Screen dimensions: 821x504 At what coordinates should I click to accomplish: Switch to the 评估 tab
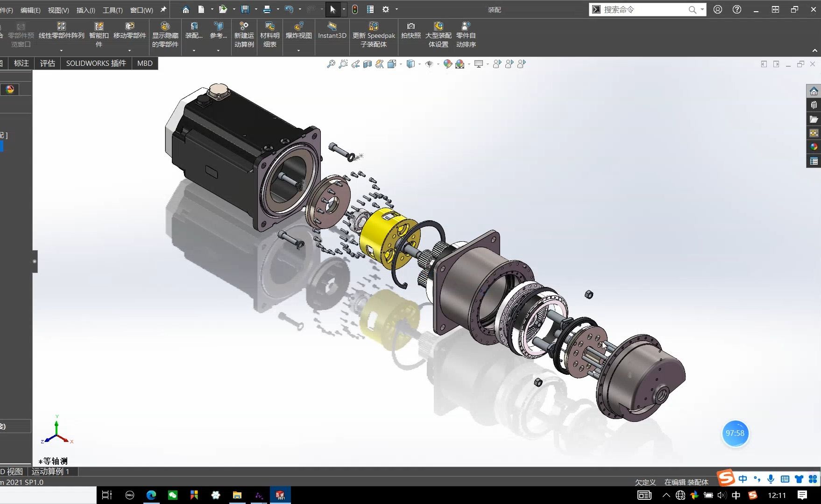click(x=47, y=63)
